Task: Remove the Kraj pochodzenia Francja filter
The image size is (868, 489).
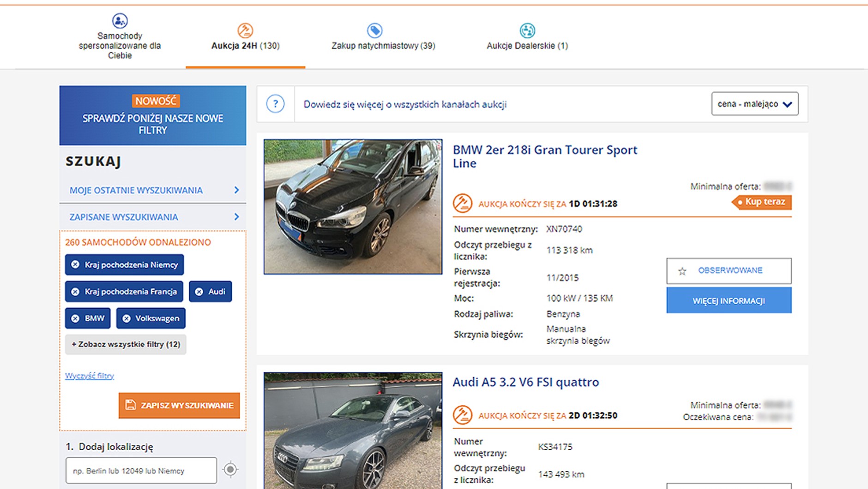Action: click(75, 292)
